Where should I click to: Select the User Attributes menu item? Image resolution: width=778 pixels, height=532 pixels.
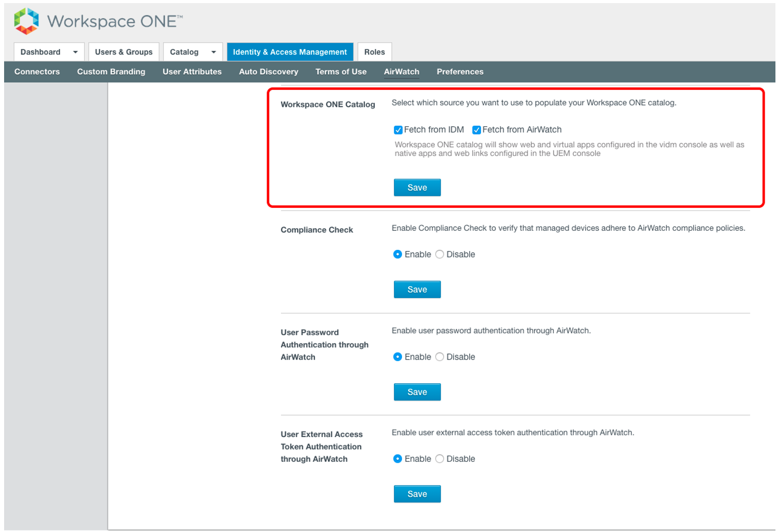click(x=191, y=71)
